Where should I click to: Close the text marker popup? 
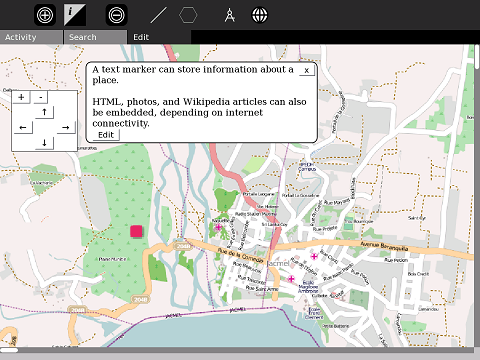tap(307, 70)
